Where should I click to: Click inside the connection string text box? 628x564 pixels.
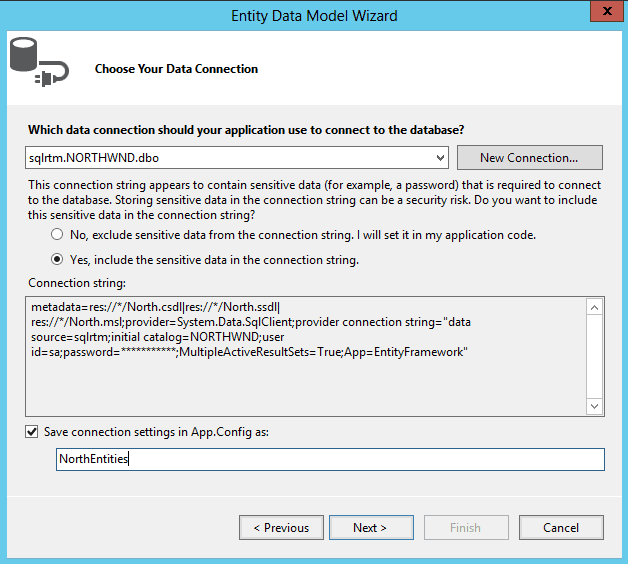pos(306,357)
